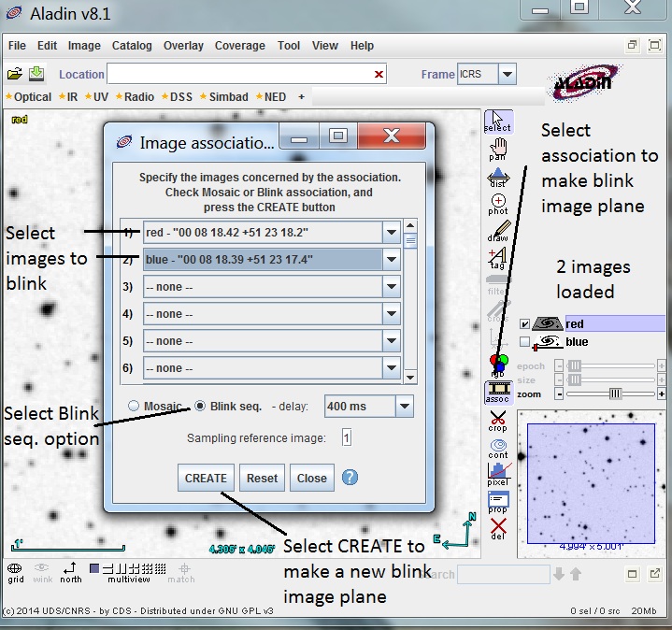Click the Close button in dialog
The height and width of the screenshot is (630, 672).
[312, 478]
